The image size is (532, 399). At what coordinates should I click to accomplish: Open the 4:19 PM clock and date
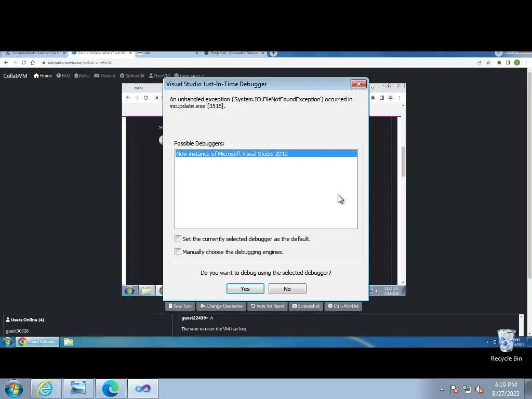[506, 389]
